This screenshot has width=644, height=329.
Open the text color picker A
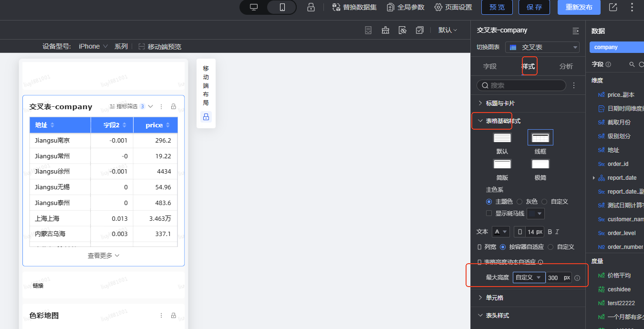pyautogui.click(x=501, y=232)
